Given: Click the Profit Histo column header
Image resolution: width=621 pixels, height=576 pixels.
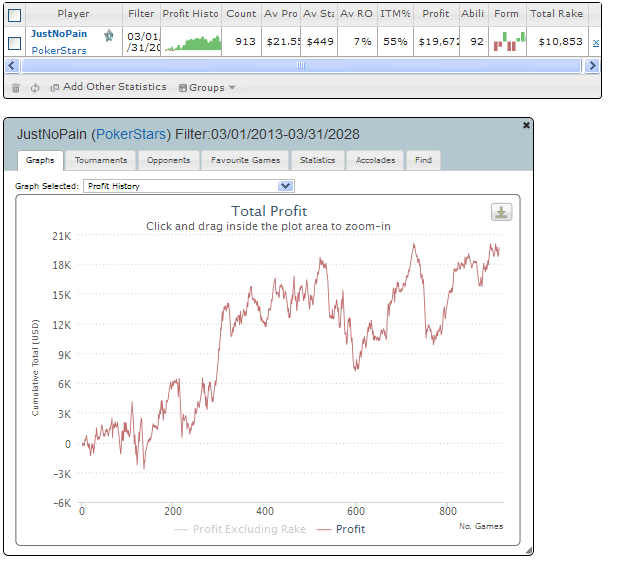Looking at the screenshot, I should [x=191, y=14].
